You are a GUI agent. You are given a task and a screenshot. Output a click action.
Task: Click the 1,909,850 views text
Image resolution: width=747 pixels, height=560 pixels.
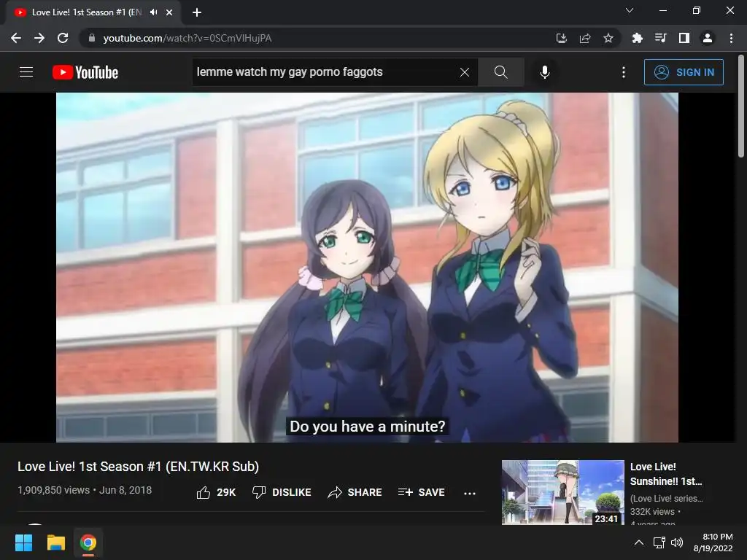pos(53,490)
